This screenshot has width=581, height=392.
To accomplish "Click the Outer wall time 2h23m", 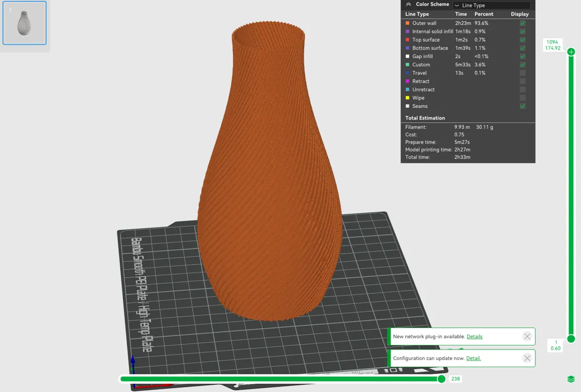I will point(463,23).
